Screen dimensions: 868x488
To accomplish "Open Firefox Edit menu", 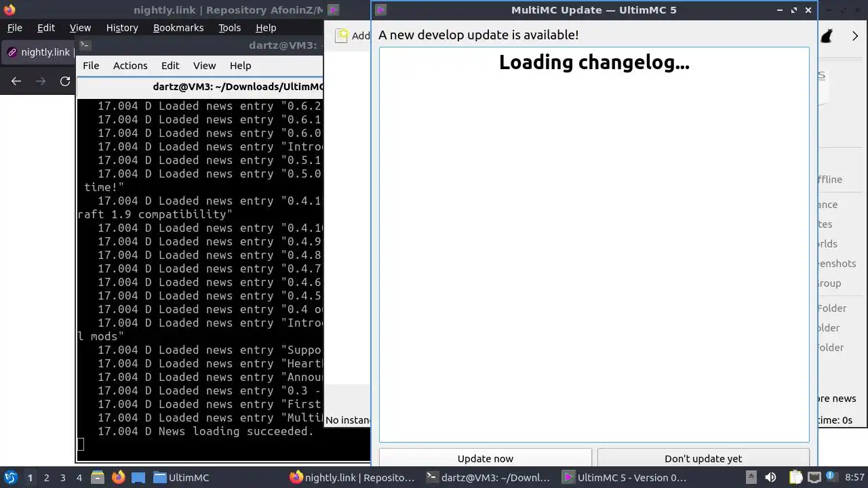I will click(x=46, y=28).
